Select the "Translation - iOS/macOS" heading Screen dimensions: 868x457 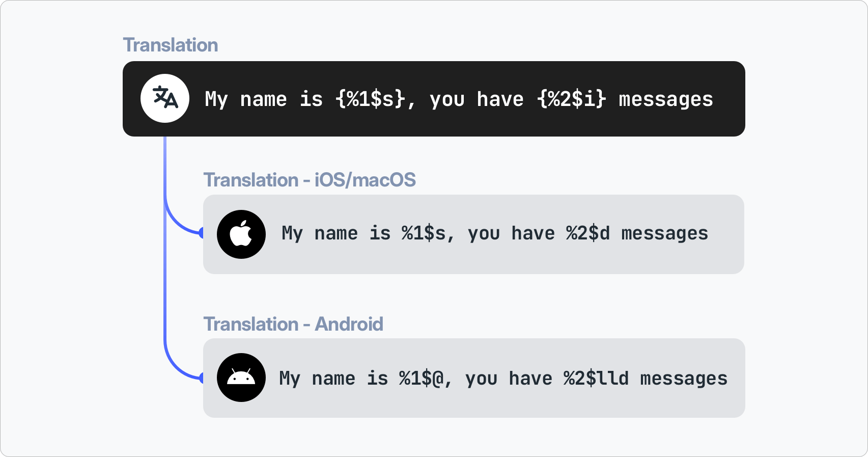[310, 180]
